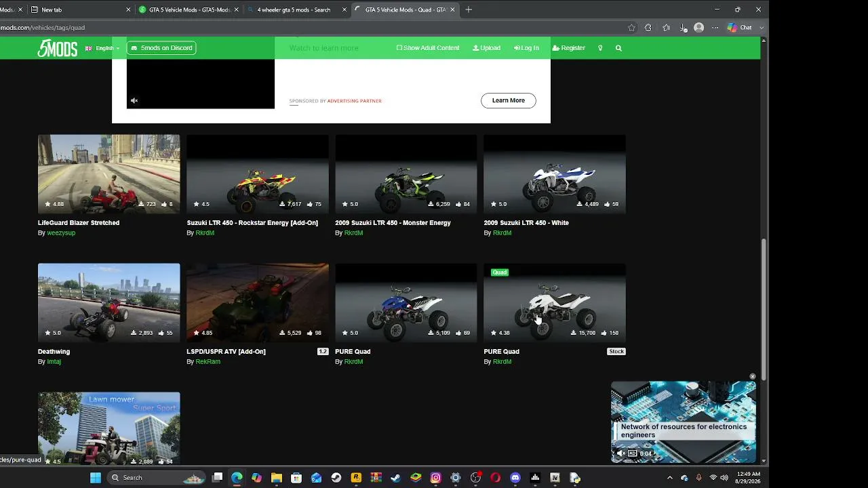Image resolution: width=868 pixels, height=488 pixels.
Task: Launch Rockstar Games Launcher from the taskbar
Action: pos(356,478)
